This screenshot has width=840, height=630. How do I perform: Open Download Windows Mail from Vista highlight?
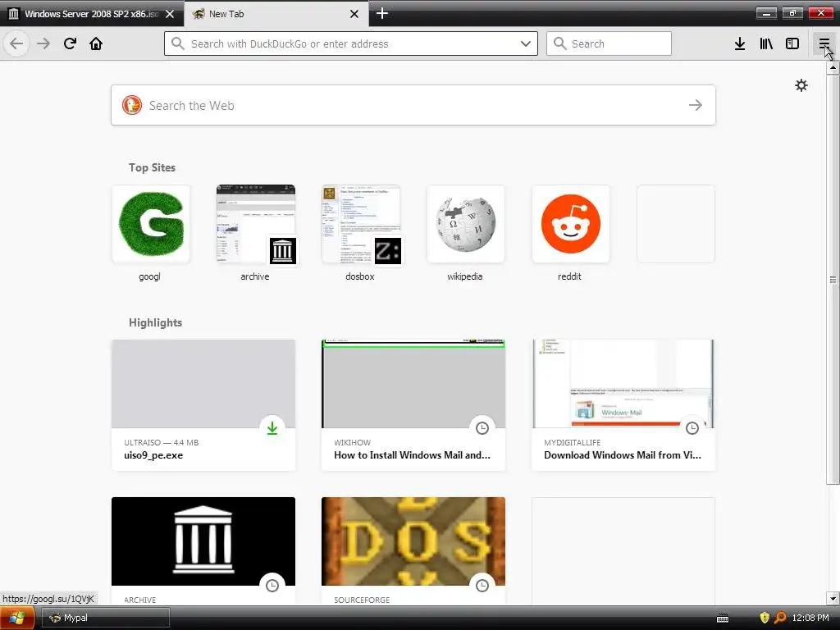point(623,405)
